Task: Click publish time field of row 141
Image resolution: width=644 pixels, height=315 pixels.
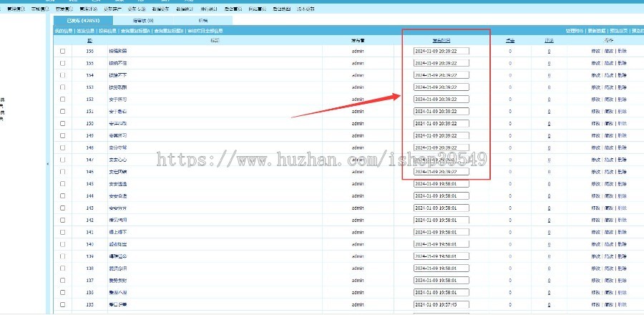Action: click(x=441, y=232)
